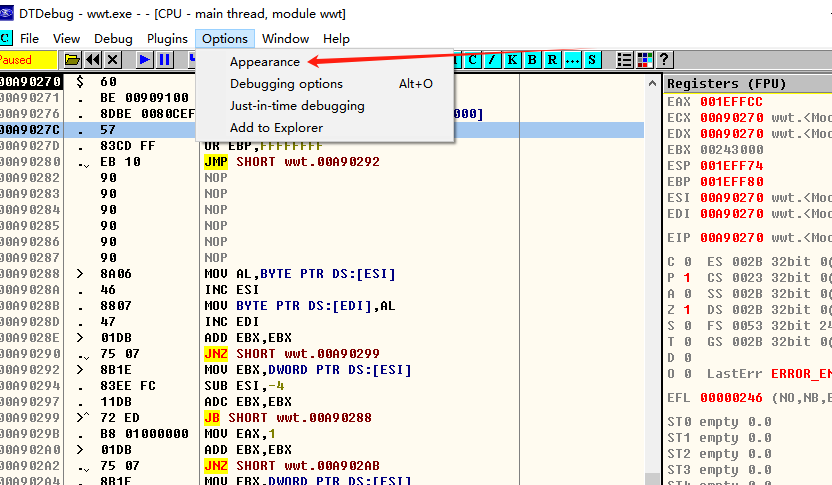Open help with the question mark icon

(x=664, y=60)
